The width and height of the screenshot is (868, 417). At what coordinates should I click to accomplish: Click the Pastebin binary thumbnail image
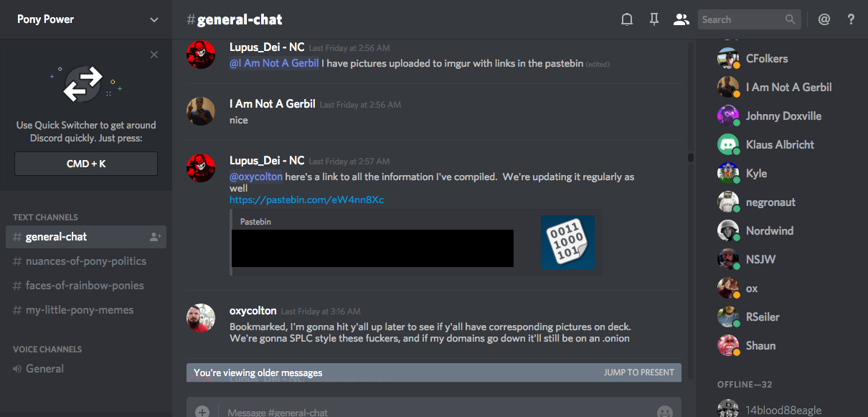567,242
